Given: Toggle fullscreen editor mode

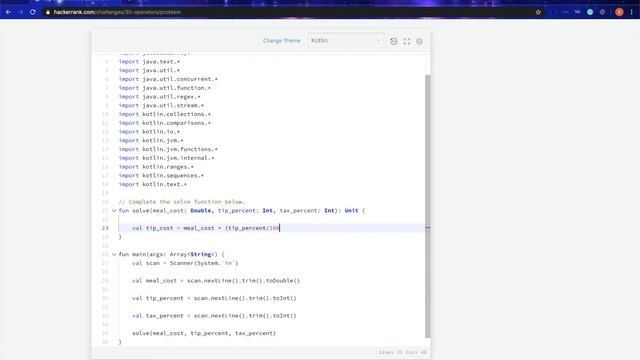Looking at the screenshot, I should (407, 41).
